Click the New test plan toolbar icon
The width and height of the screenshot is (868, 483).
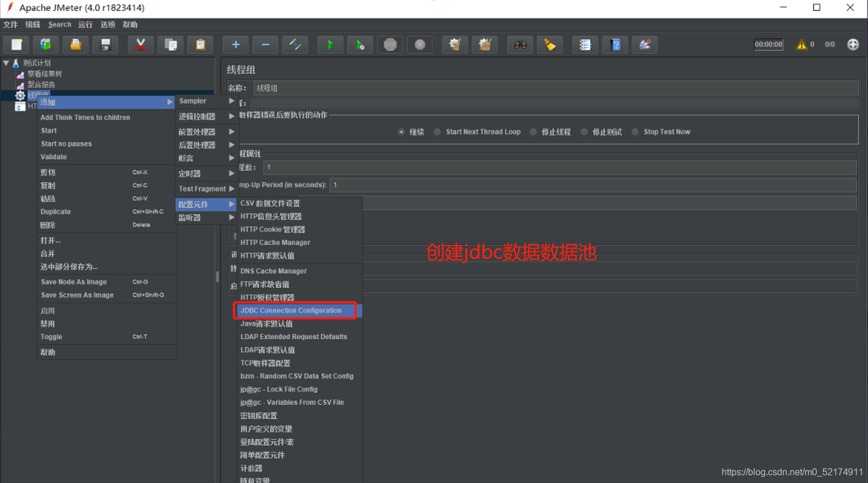pyautogui.click(x=17, y=45)
